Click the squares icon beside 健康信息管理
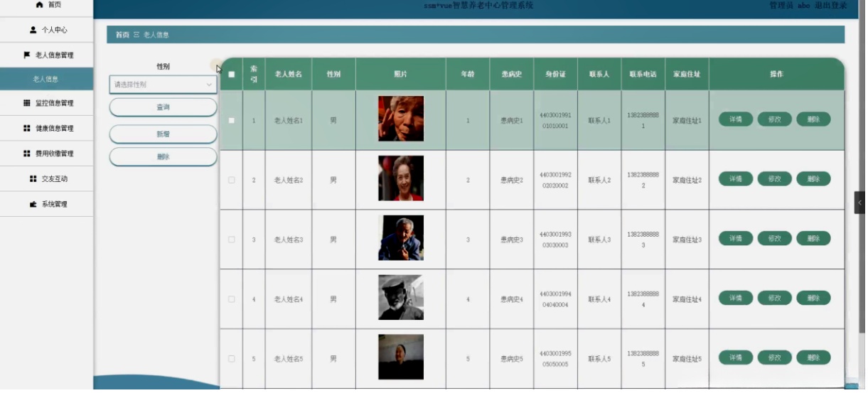The height and width of the screenshot is (393, 868). click(27, 129)
